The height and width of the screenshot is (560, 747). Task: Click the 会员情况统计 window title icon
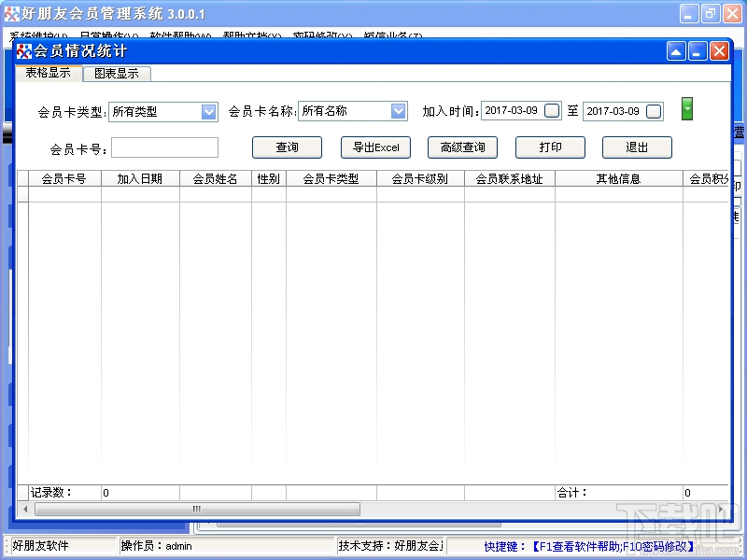(24, 51)
